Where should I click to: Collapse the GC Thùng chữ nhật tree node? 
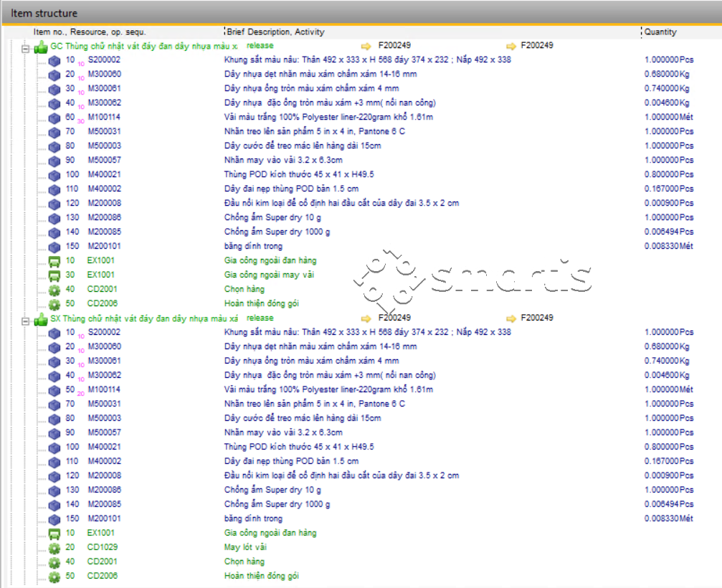(25, 48)
